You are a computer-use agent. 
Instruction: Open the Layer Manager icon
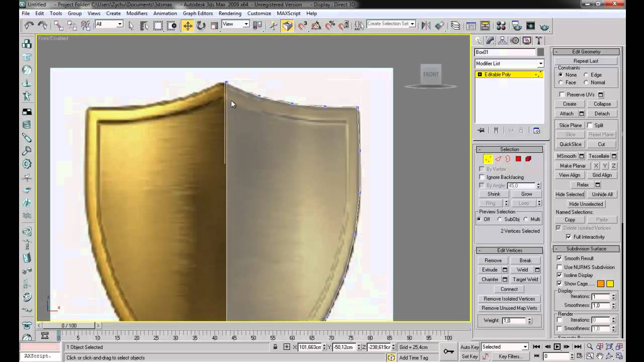coord(455,26)
